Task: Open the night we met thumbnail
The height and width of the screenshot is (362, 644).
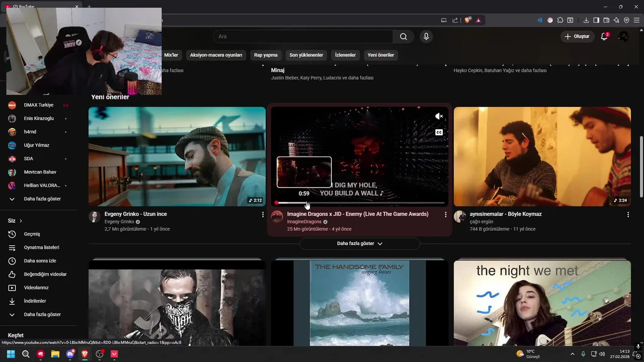Action: (x=542, y=303)
